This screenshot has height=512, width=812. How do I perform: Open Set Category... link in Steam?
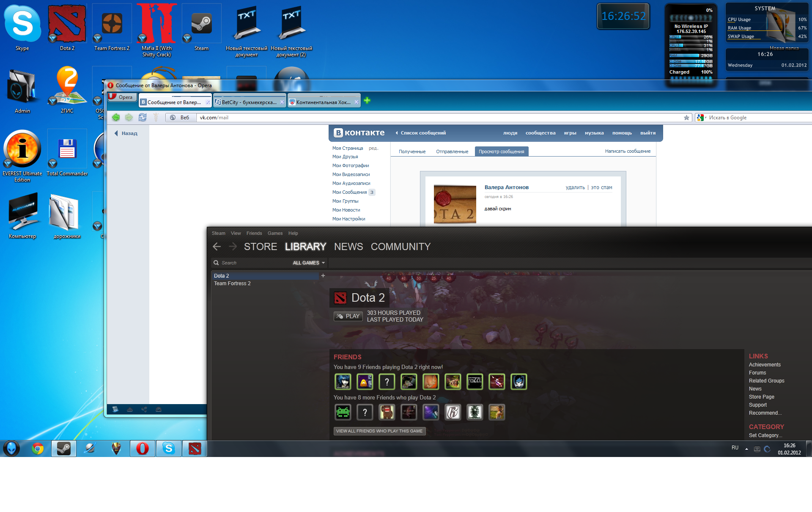(x=765, y=435)
